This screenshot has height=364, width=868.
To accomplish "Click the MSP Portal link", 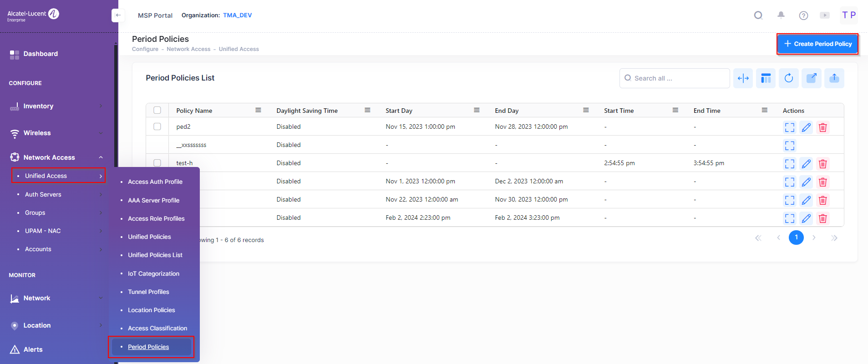I will [155, 15].
